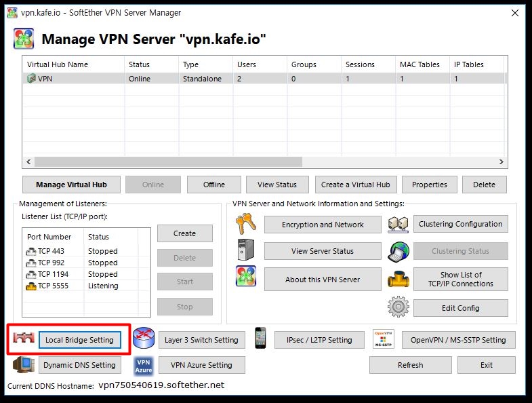Open IPsec / L2TP Setting
Viewport: 532px width, 403px height.
pos(319,340)
